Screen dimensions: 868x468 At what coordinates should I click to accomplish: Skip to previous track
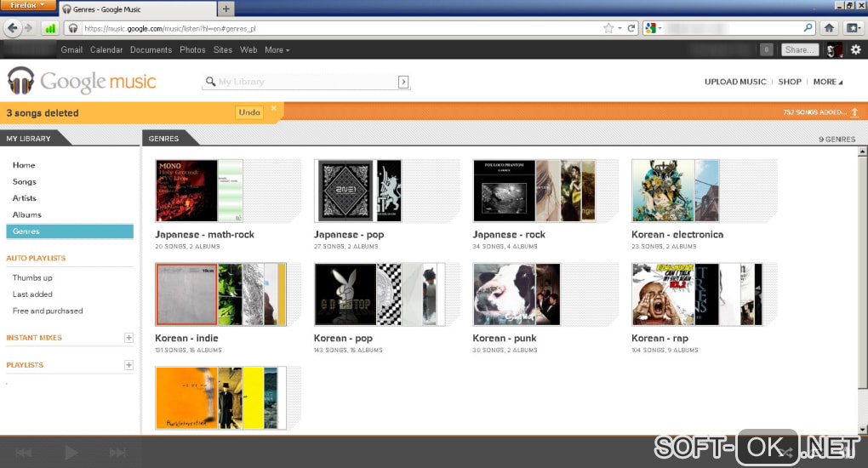click(x=23, y=453)
